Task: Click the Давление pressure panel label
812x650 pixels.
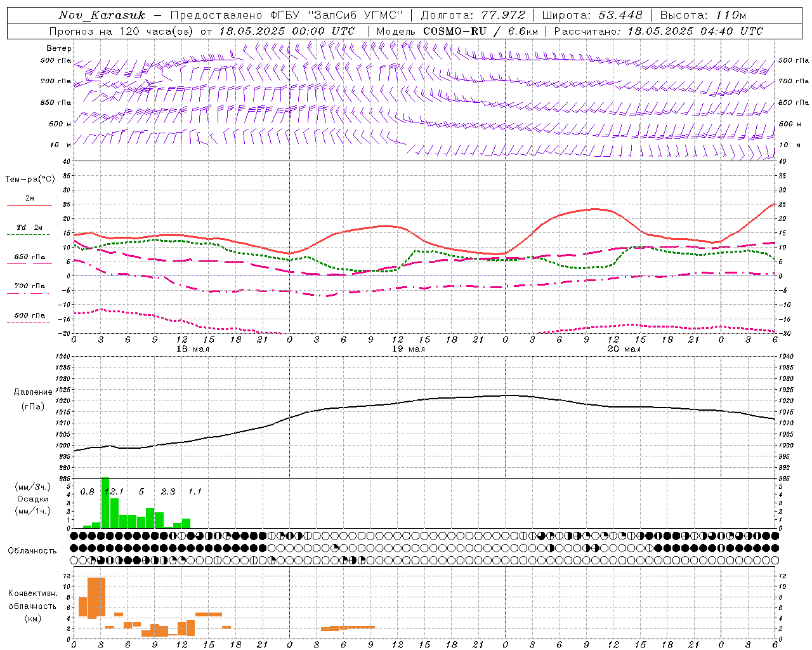Action: pyautogui.click(x=33, y=392)
